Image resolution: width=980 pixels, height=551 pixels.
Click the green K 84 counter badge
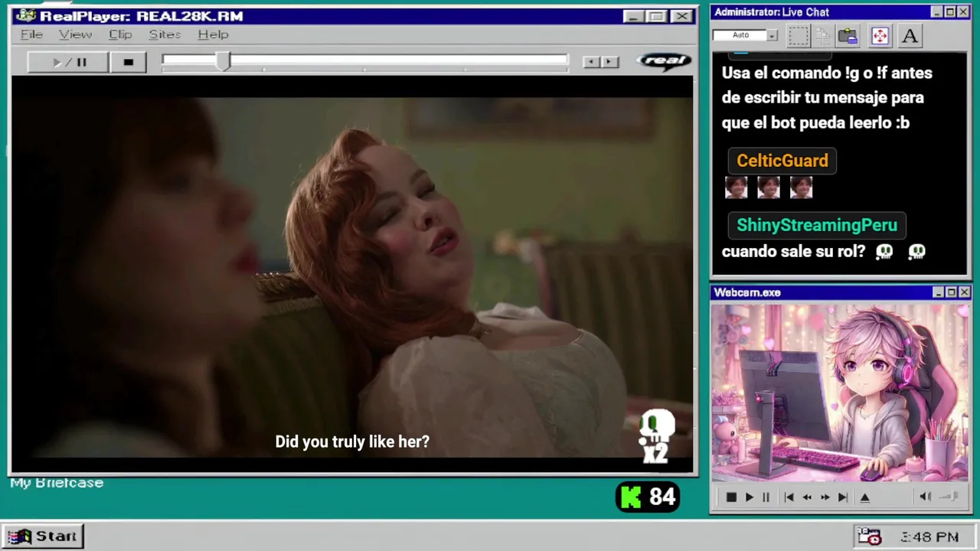tap(648, 497)
